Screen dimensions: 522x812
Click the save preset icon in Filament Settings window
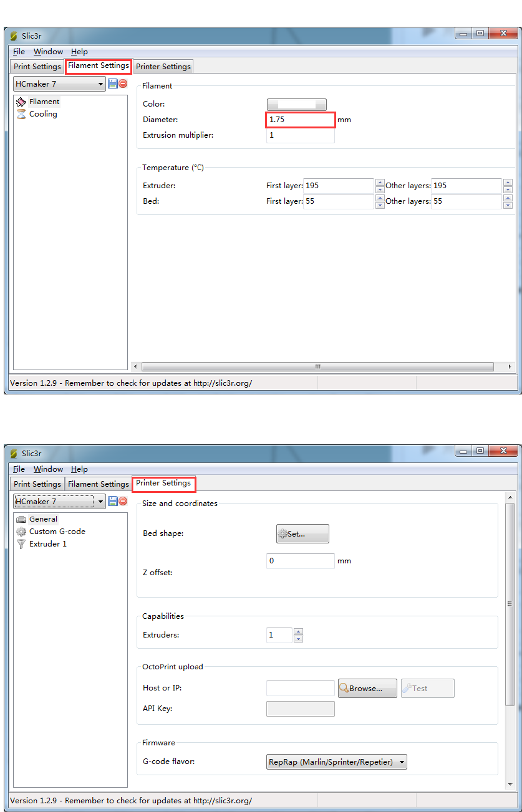coord(113,84)
